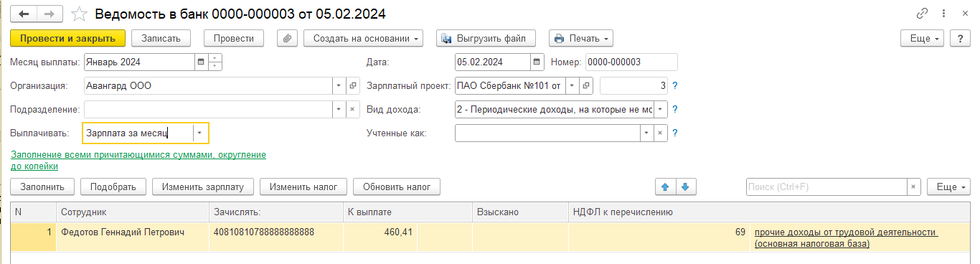The image size is (980, 264).
Task: Add document to favorites with star
Action: 80,14
